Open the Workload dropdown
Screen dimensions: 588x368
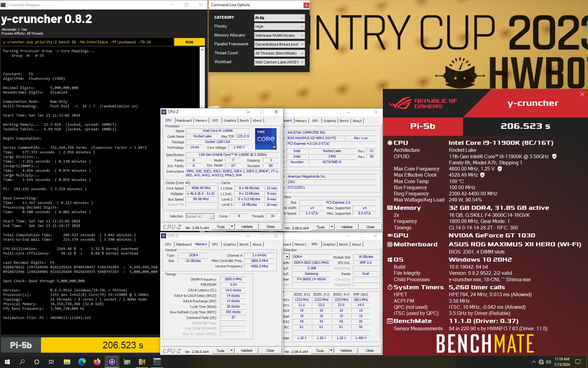pos(279,62)
